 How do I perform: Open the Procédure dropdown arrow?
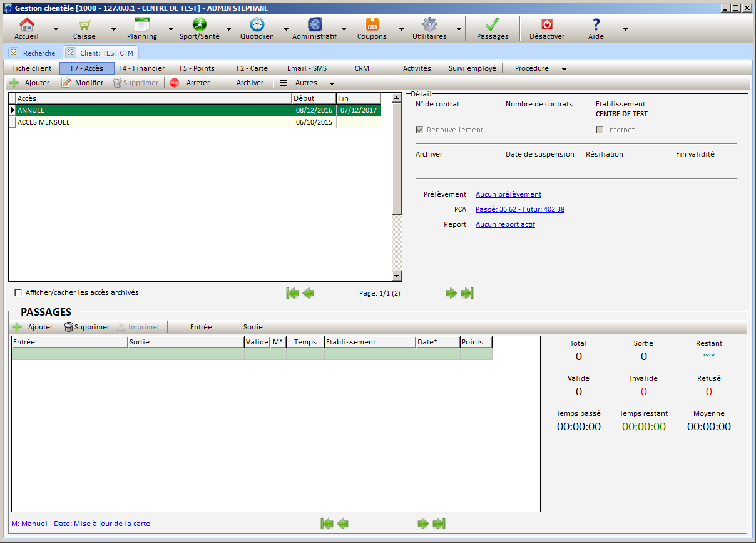(564, 69)
